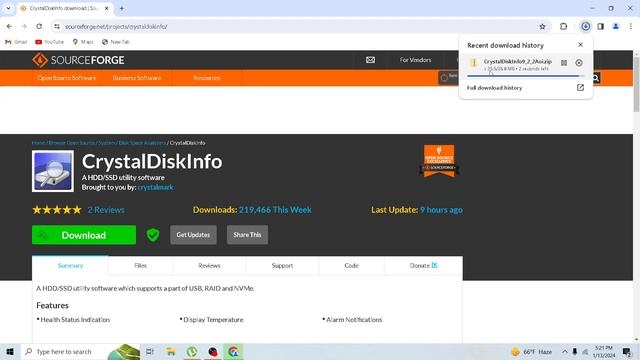Bookmark this page with the star icon
640x360 pixels.
(x=542, y=27)
